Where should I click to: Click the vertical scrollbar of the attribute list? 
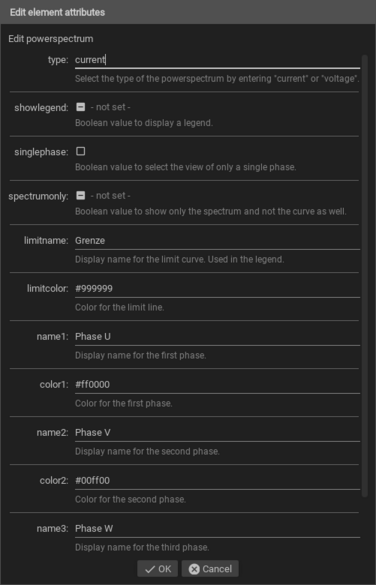365,276
